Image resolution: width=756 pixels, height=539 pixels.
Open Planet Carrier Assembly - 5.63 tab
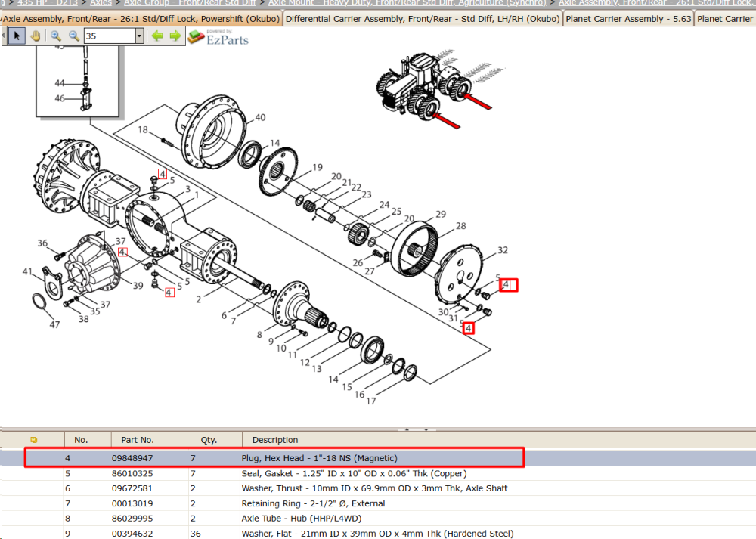click(628, 19)
